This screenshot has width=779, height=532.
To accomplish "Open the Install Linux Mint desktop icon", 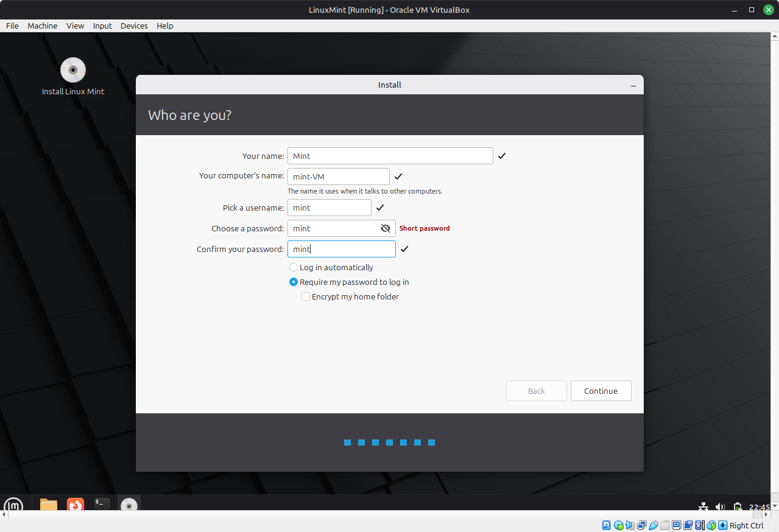I will (73, 77).
